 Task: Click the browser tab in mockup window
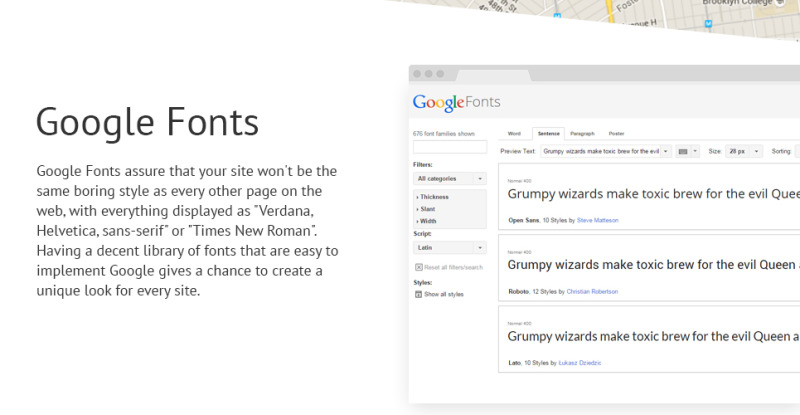pyautogui.click(x=493, y=75)
